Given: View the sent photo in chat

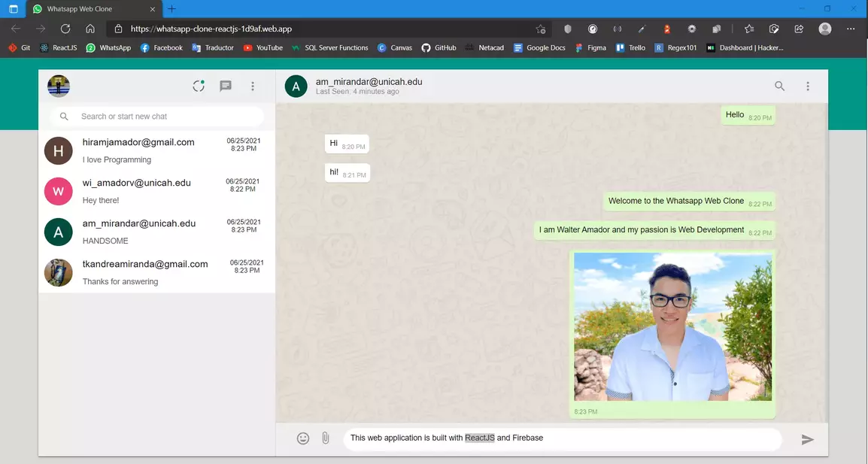Looking at the screenshot, I should click(x=673, y=326).
